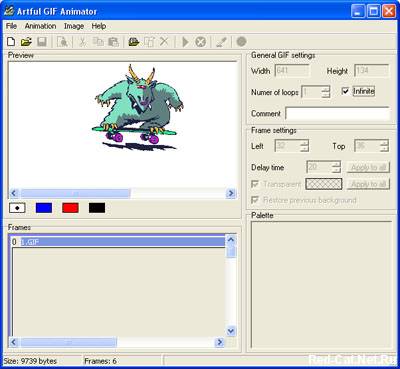Viewport: 400px width, 369px height.
Task: Click the Frames list scroll up arrow
Action: [231, 240]
